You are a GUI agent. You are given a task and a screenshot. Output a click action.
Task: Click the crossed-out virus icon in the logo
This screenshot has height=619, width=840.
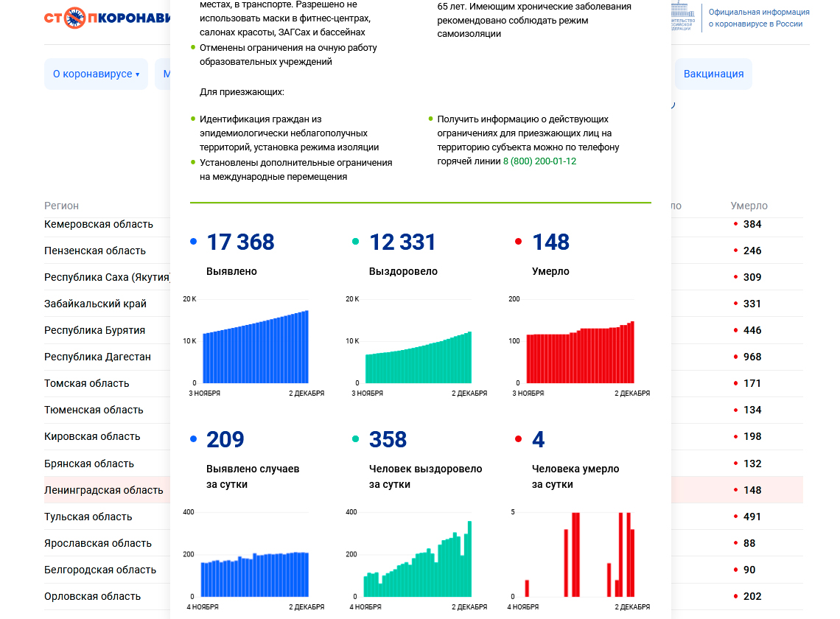pyautogui.click(x=75, y=18)
